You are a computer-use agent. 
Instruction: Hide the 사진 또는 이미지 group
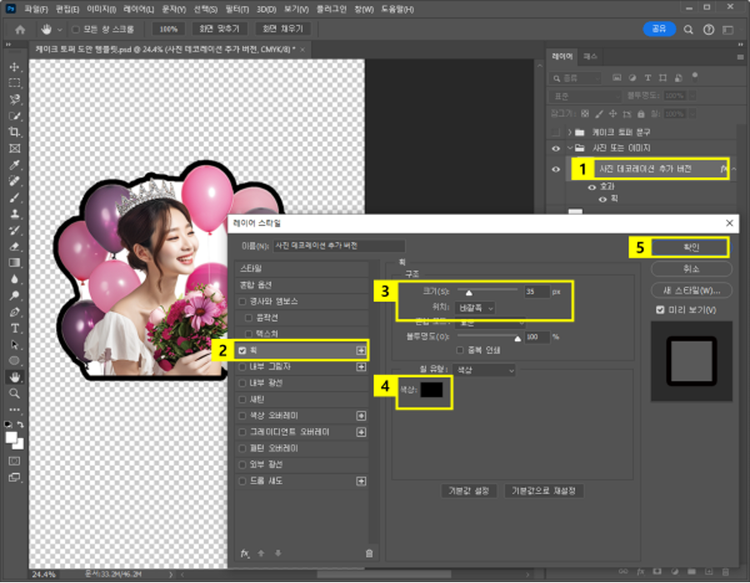[x=556, y=149]
